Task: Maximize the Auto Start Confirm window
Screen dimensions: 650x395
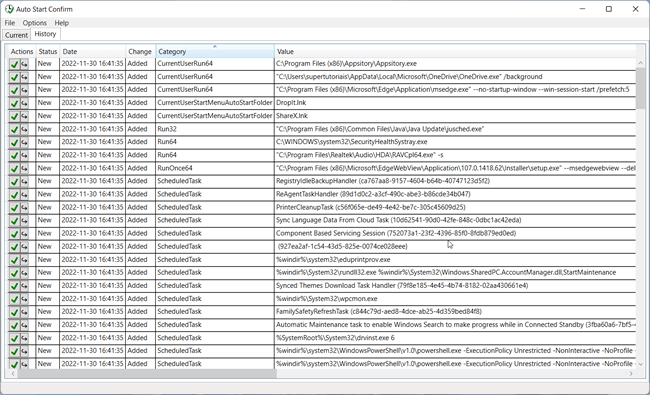Action: pos(609,9)
